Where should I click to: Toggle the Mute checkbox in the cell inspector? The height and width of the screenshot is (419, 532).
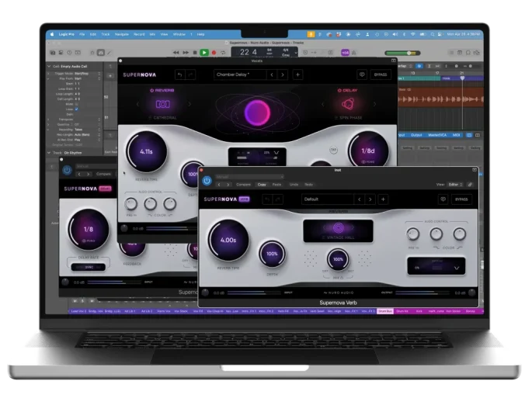click(76, 104)
